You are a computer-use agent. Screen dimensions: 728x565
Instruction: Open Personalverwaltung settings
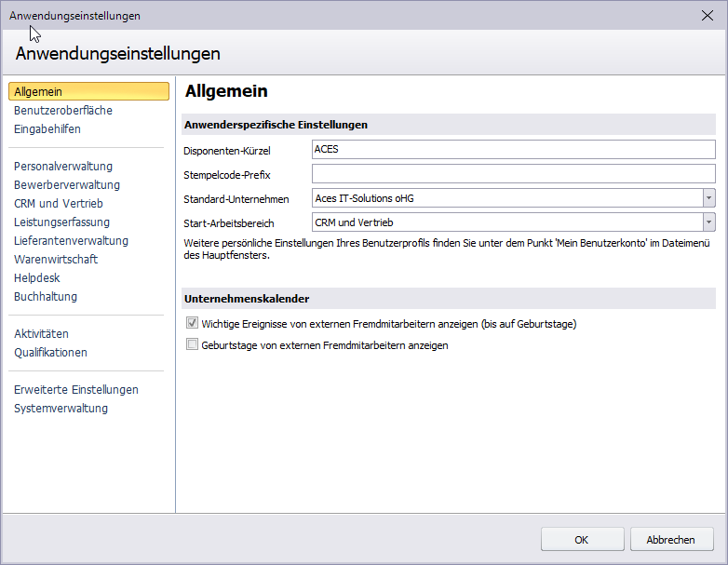[x=63, y=166]
